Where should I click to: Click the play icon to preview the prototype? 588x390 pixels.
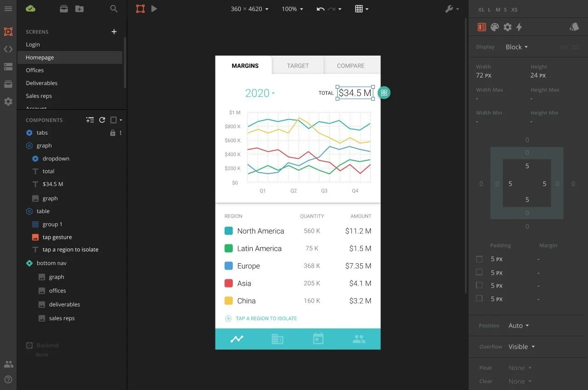click(154, 8)
